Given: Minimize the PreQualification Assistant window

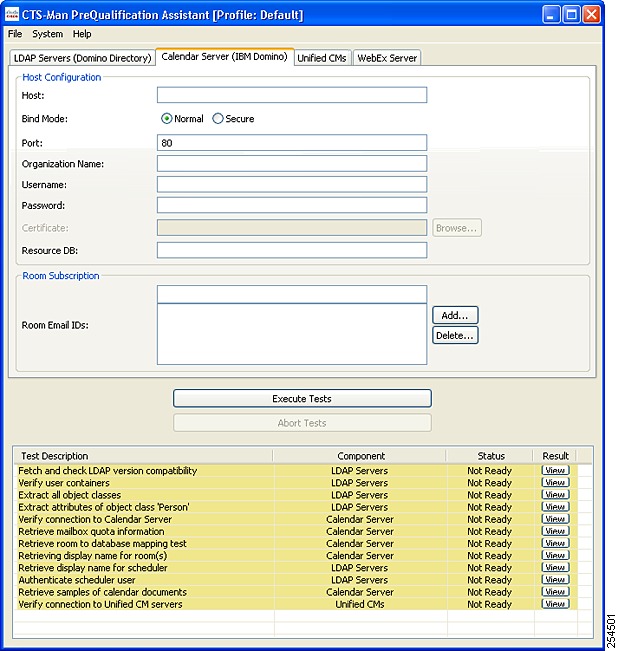Looking at the screenshot, I should point(552,15).
